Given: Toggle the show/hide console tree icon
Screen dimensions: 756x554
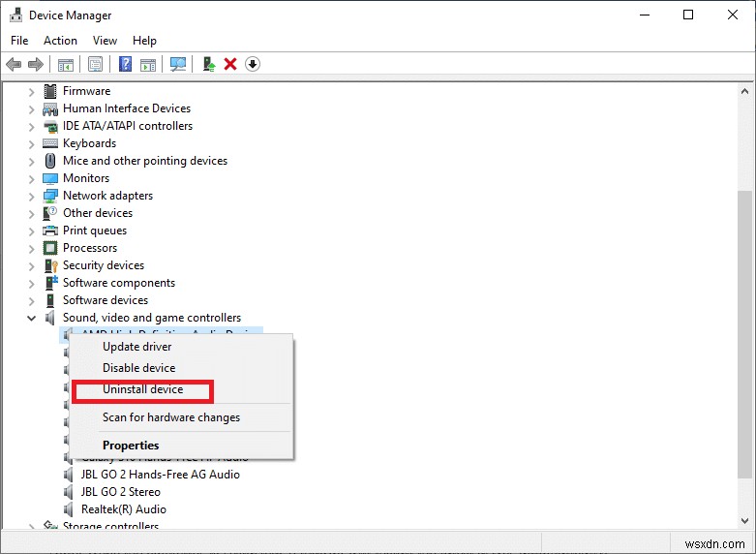Looking at the screenshot, I should (x=66, y=64).
